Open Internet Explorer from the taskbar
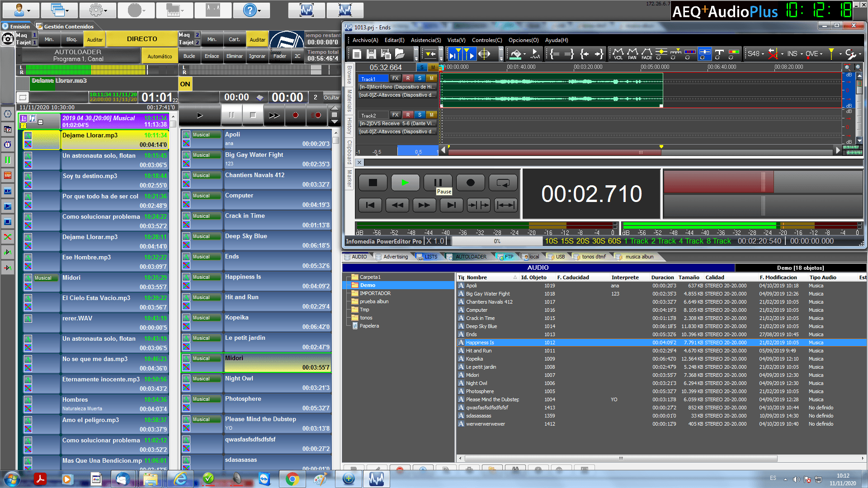 tap(180, 479)
